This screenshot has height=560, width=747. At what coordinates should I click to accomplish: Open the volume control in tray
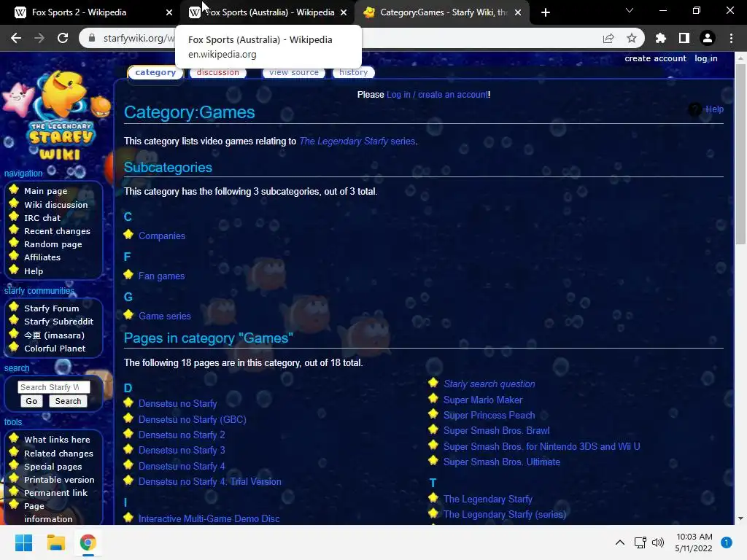658,542
